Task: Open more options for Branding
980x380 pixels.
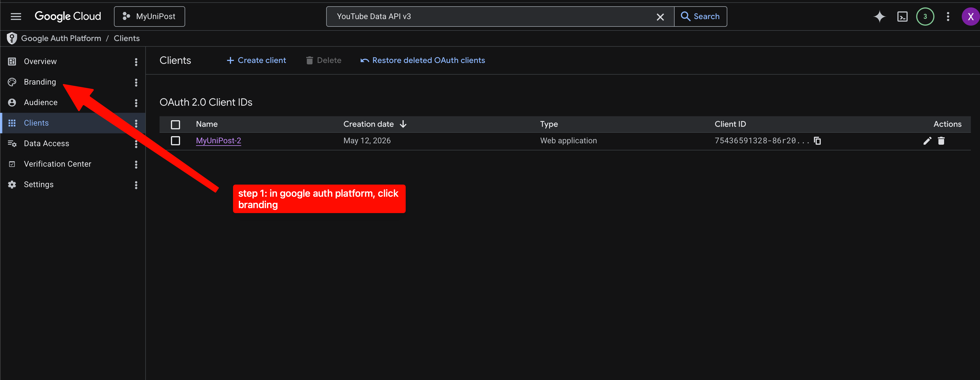Action: point(136,83)
